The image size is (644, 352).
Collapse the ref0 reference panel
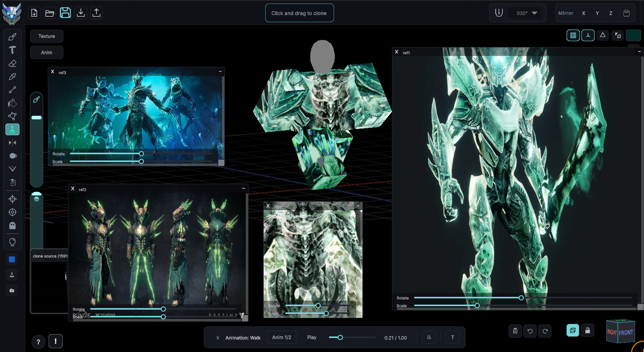[358, 206]
